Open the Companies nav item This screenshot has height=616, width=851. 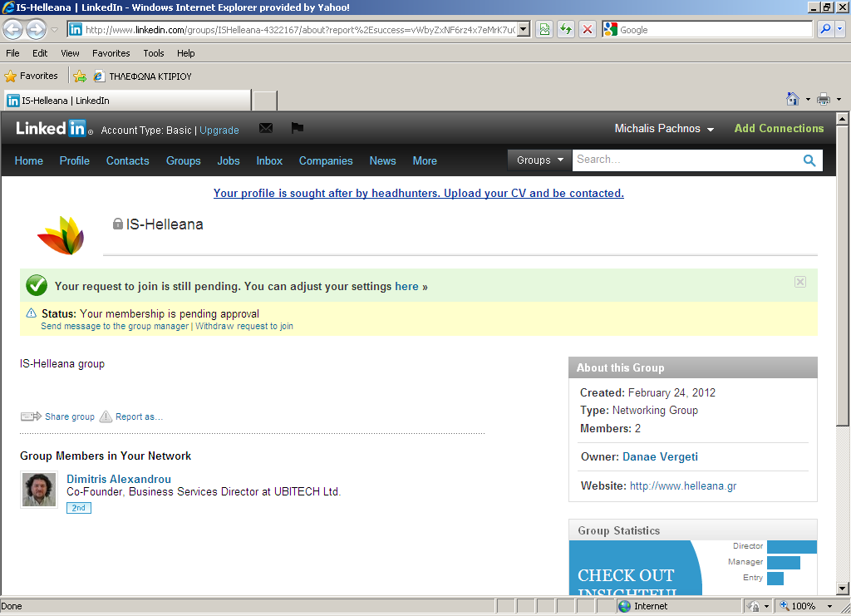(326, 160)
